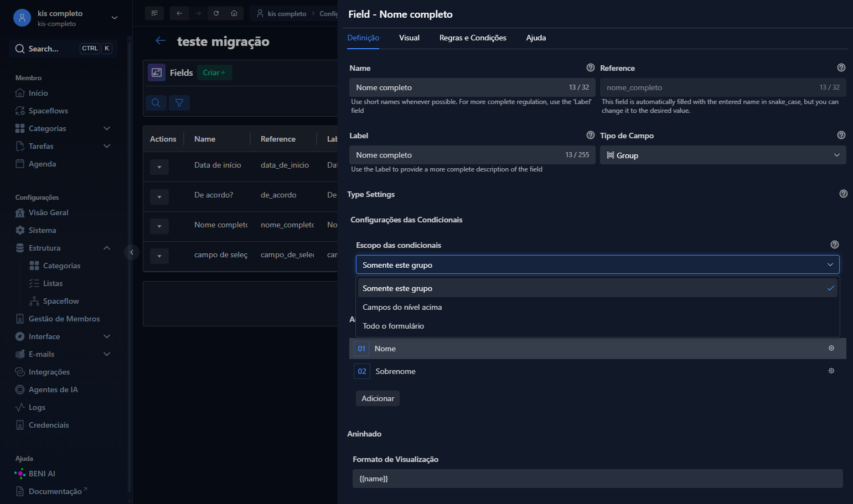Open the Regras e Condições tab
Image resolution: width=853 pixels, height=504 pixels.
[473, 38]
